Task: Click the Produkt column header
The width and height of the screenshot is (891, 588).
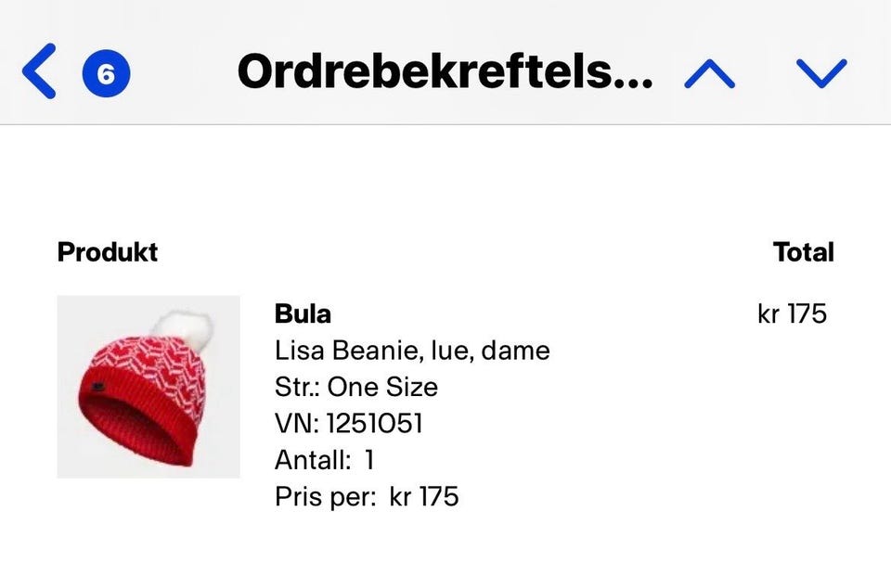Action: point(108,252)
